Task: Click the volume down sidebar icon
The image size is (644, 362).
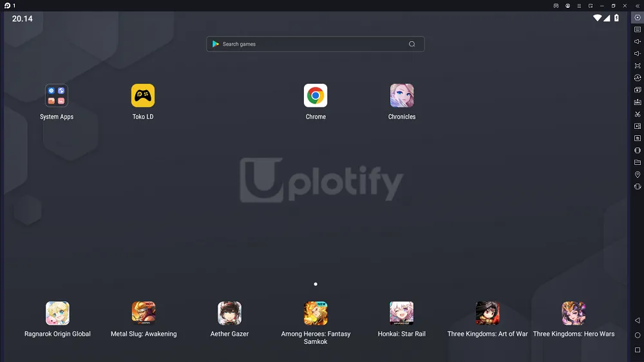Action: click(638, 53)
